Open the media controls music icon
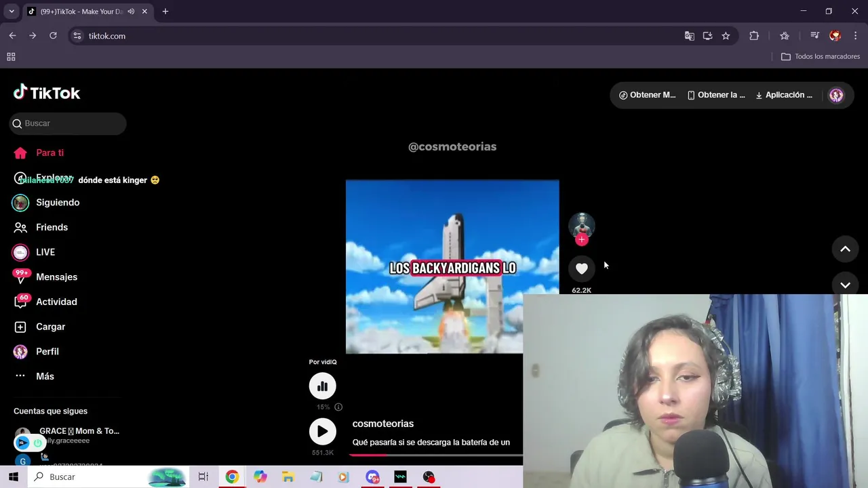The image size is (868, 488). coord(815,36)
